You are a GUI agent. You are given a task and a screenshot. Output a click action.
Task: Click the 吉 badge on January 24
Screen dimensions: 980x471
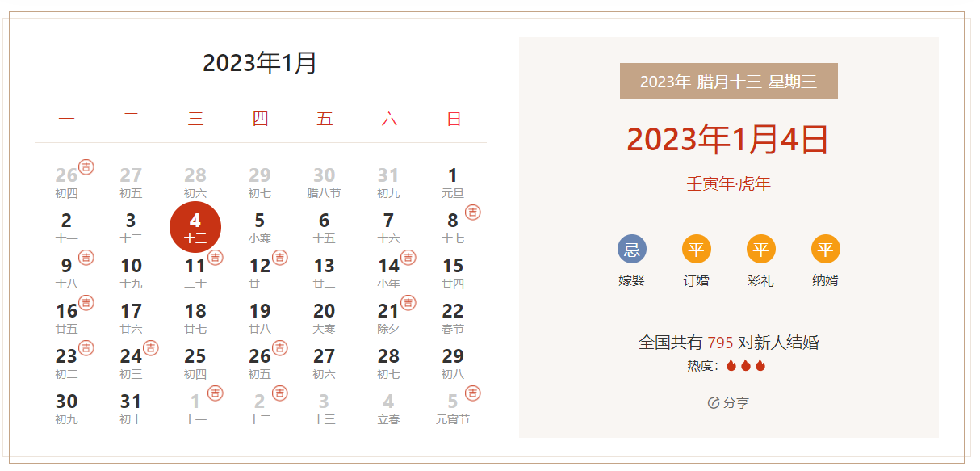click(151, 348)
